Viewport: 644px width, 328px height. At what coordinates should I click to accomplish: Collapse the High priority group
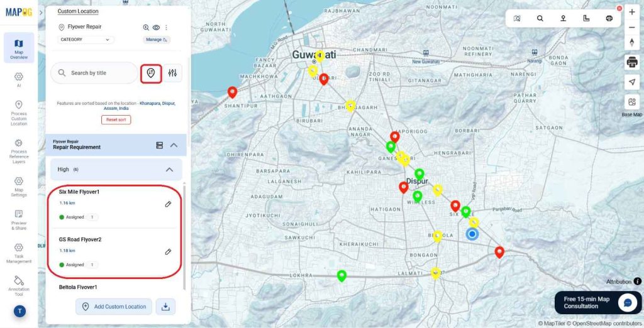pos(169,170)
